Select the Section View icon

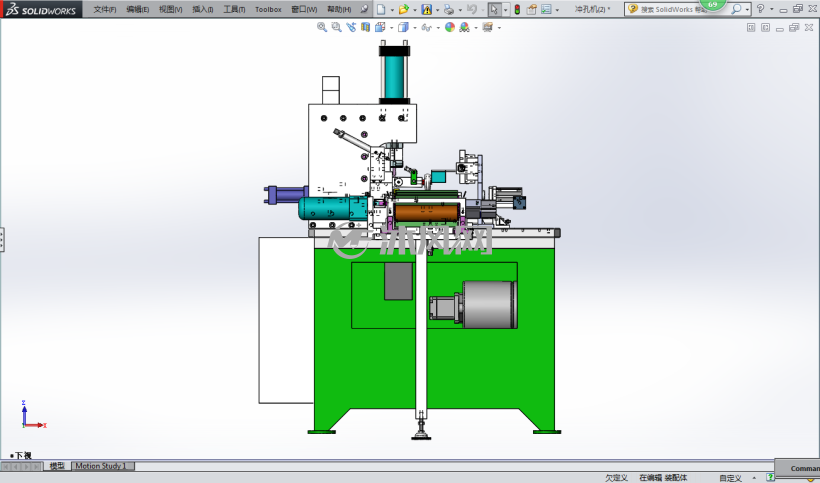tap(366, 27)
